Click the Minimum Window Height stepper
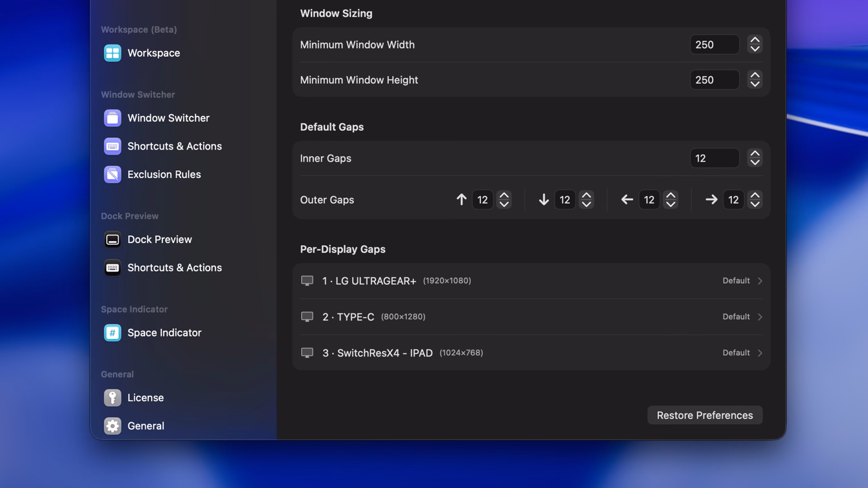The image size is (868, 488). click(755, 80)
